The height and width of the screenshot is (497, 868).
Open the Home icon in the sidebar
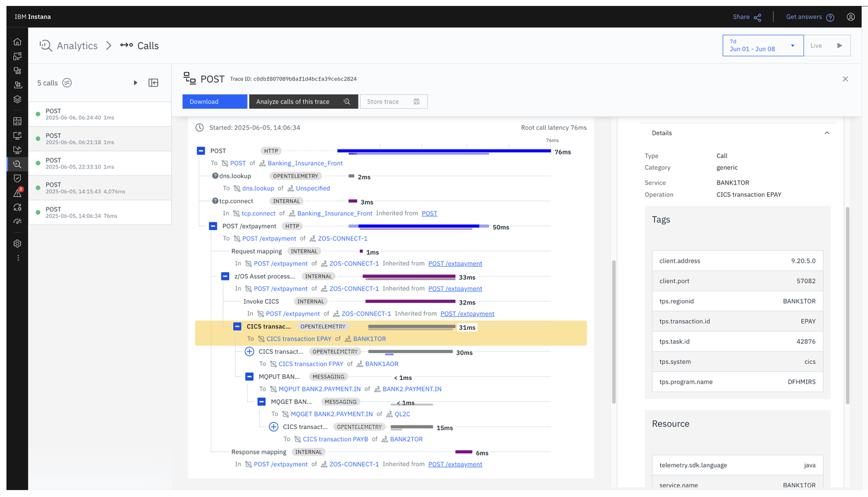17,42
